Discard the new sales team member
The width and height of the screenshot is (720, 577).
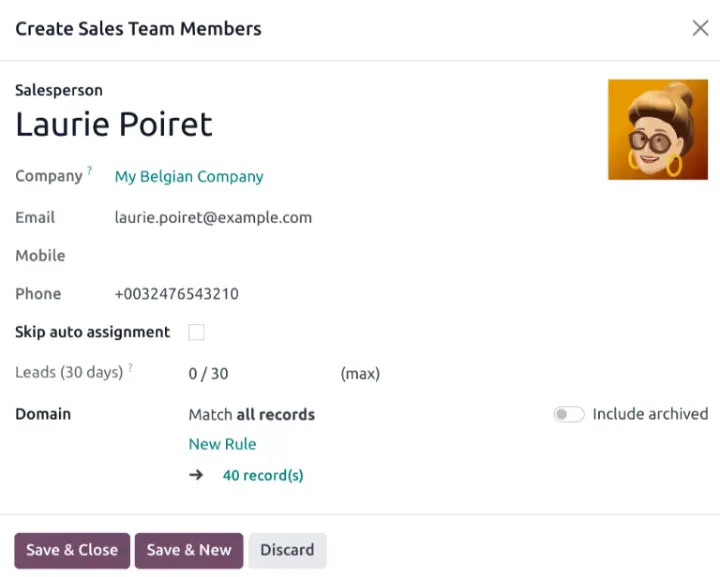287,550
